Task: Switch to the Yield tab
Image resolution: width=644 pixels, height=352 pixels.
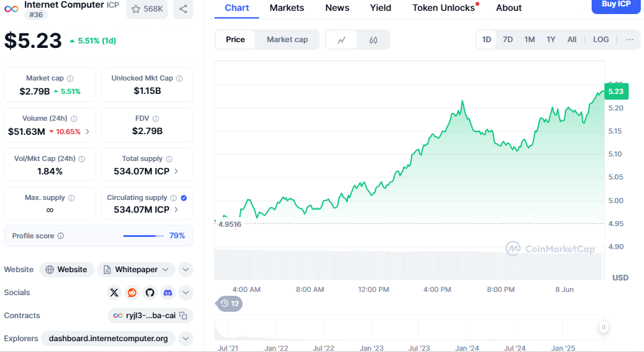Action: click(x=380, y=8)
